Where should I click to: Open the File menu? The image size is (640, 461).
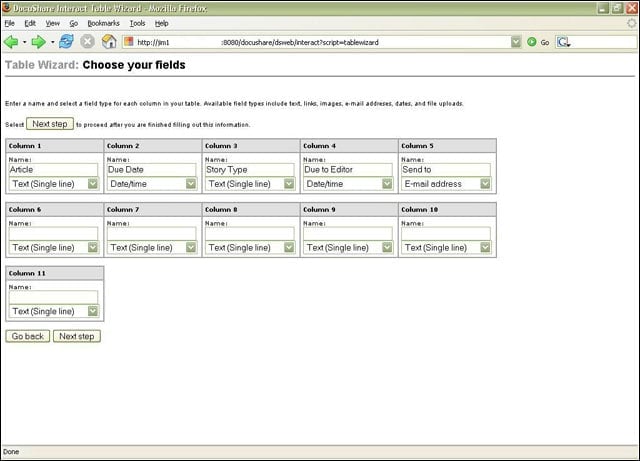[9, 23]
